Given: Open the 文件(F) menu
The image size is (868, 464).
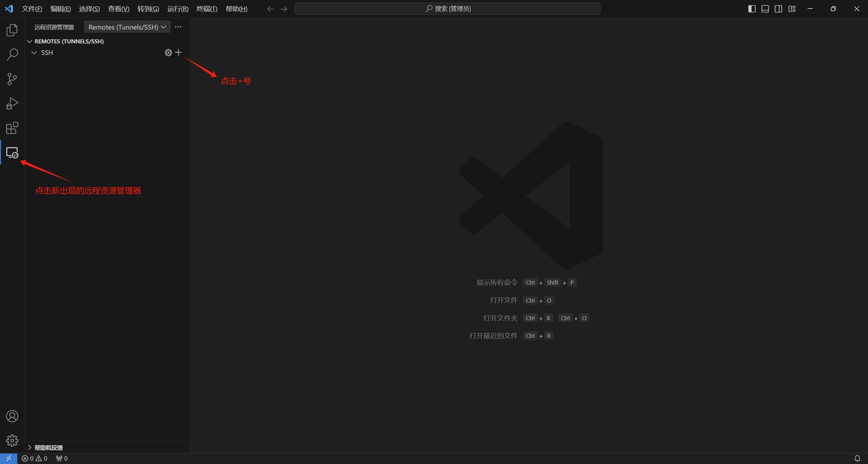Looking at the screenshot, I should click(32, 9).
